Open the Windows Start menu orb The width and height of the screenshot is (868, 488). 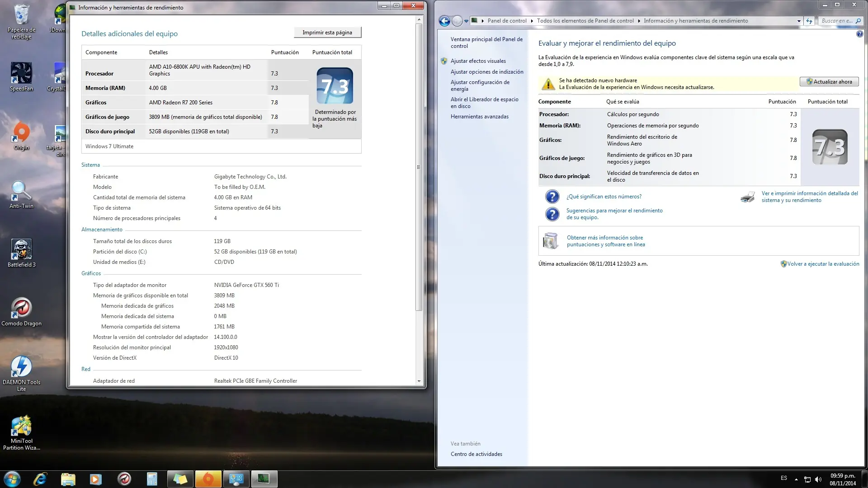click(12, 479)
